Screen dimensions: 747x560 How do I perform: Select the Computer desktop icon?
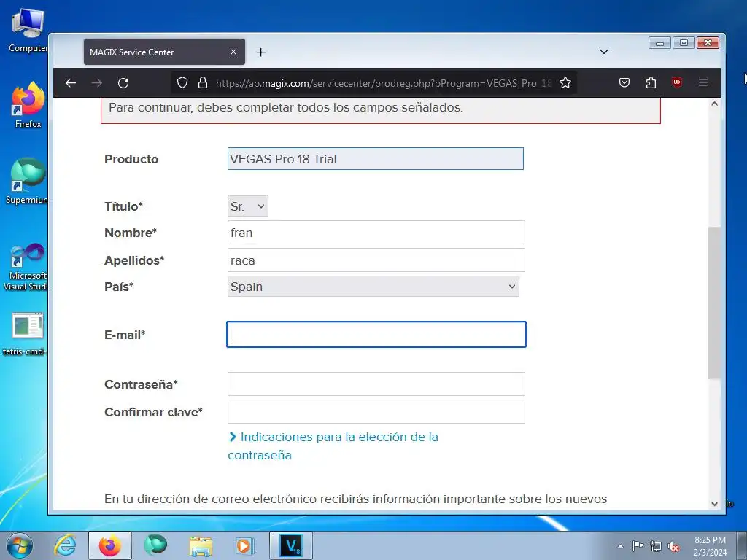pyautogui.click(x=28, y=31)
